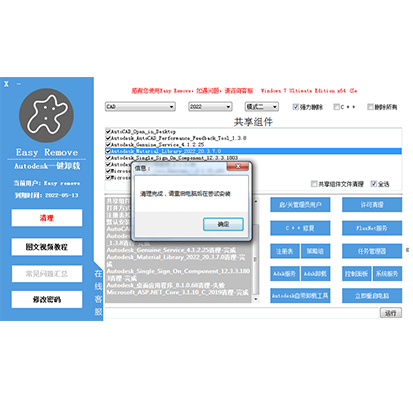
Task: Click the Adsk服务 button
Action: pos(285,274)
